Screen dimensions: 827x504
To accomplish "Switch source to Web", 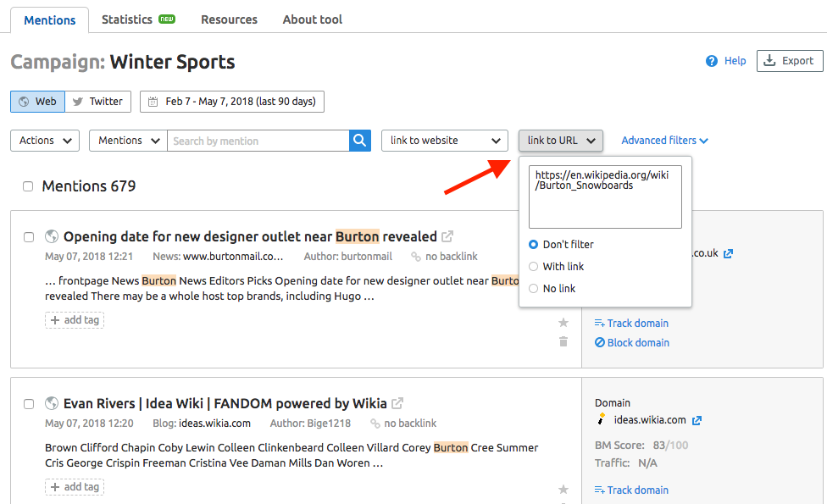I will point(37,102).
